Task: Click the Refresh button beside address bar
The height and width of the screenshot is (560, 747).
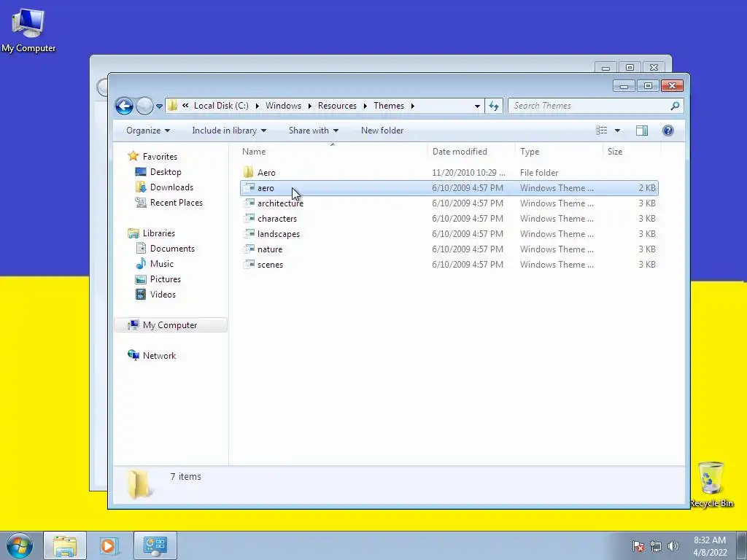Action: 494,106
